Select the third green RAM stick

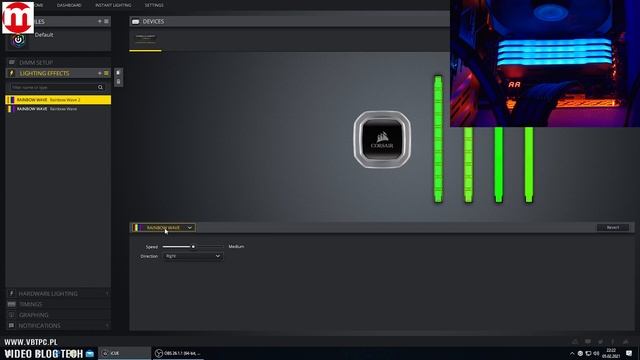pos(498,165)
